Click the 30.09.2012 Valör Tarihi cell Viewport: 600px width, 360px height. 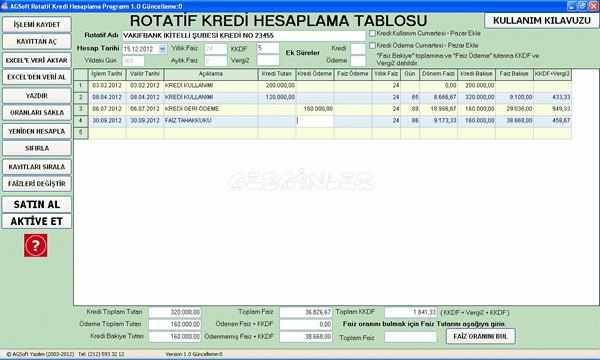(x=145, y=121)
